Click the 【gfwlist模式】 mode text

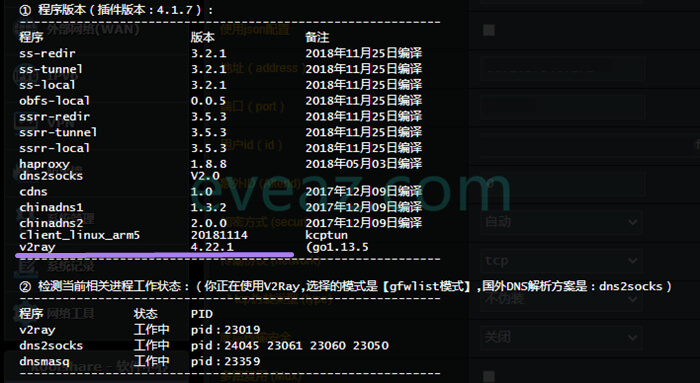coord(427,286)
